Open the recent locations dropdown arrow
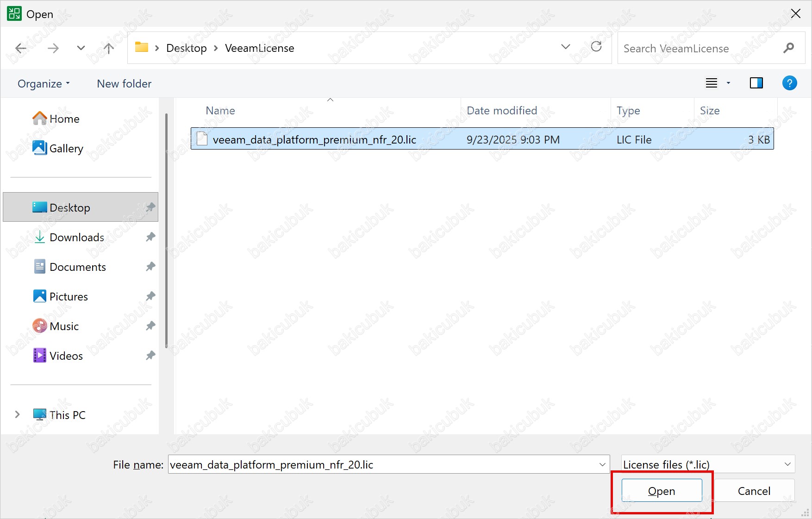Image resolution: width=812 pixels, height=519 pixels. [x=81, y=48]
